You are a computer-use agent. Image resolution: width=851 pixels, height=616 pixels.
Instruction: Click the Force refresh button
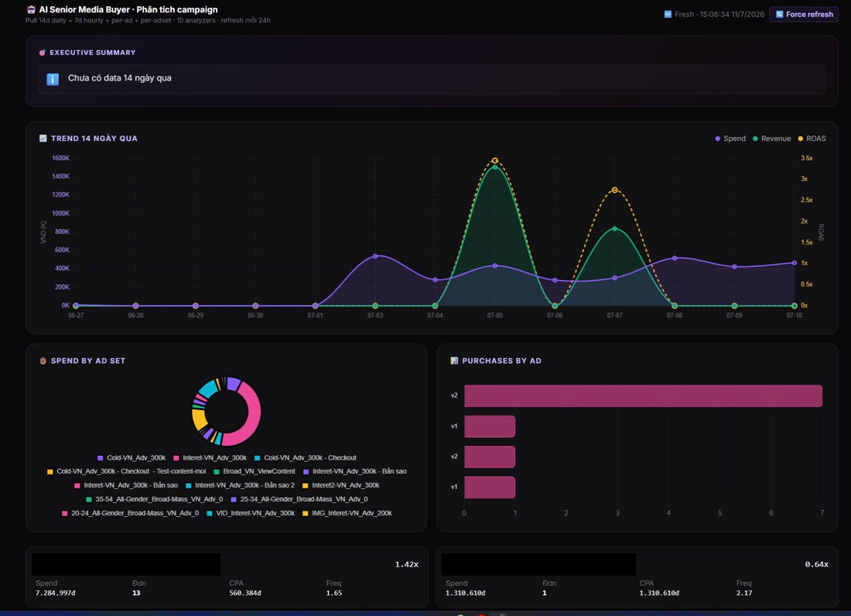click(804, 15)
